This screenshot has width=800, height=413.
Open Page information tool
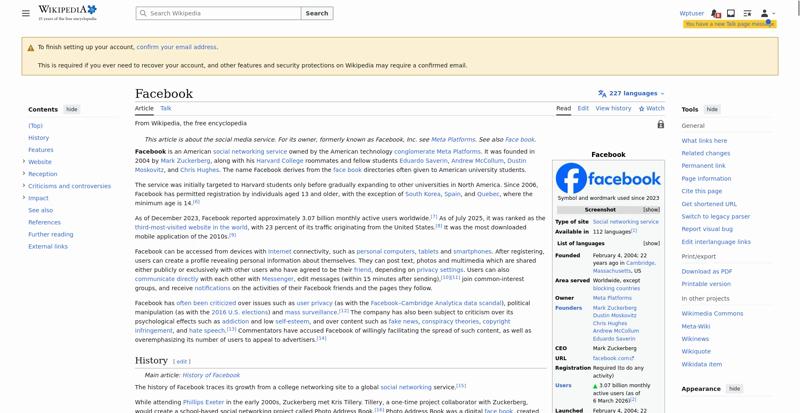pos(706,179)
